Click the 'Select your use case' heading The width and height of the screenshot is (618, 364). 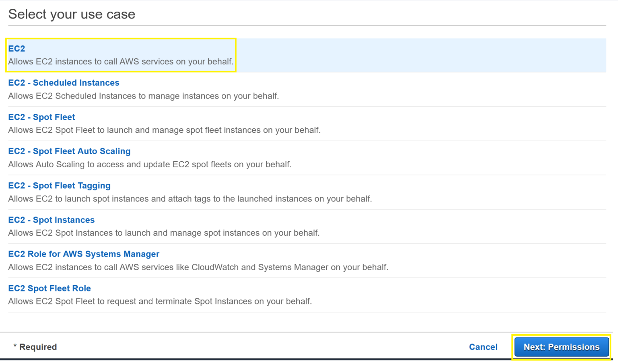72,14
